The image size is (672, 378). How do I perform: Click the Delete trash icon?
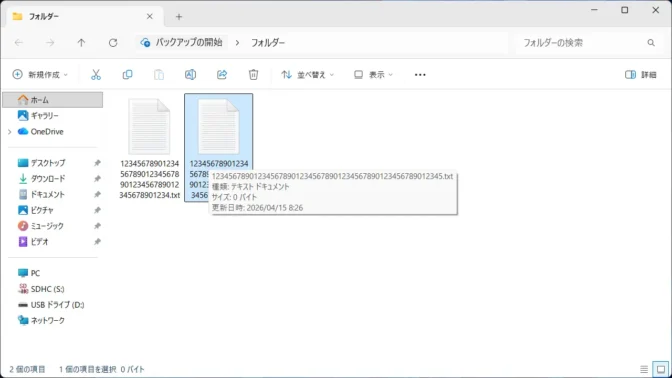click(253, 75)
